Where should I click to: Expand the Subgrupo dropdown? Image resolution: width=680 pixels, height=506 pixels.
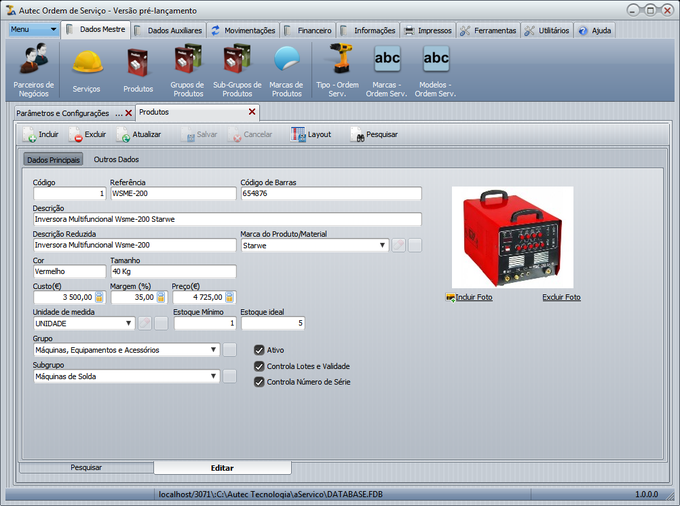[213, 376]
